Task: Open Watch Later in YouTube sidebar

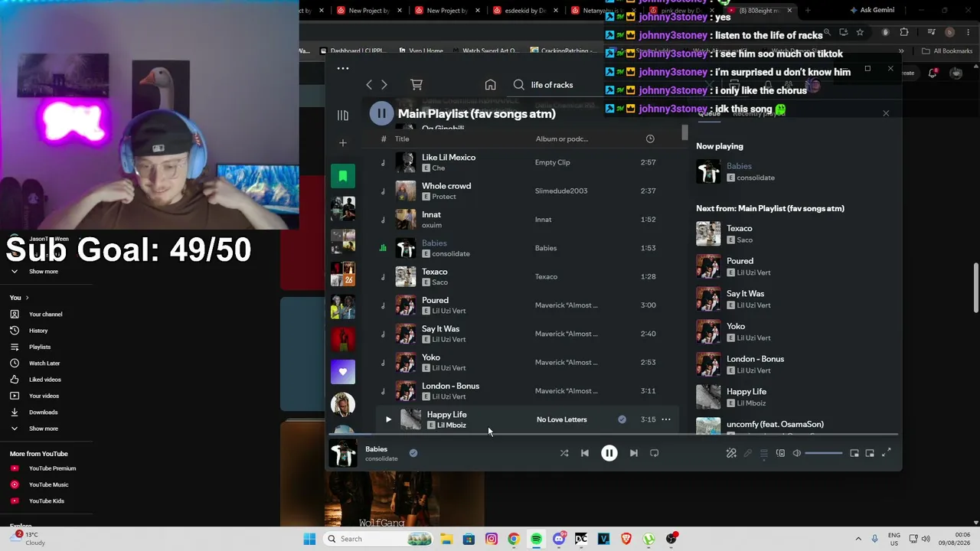Action: pos(46,364)
